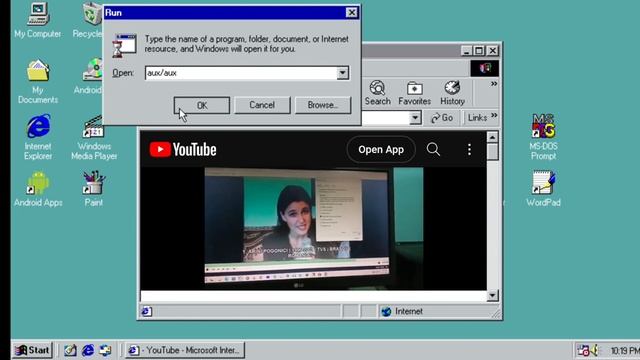Maximize the Internet Explorer window
Viewport: 640px width, 360px height.
(479, 51)
